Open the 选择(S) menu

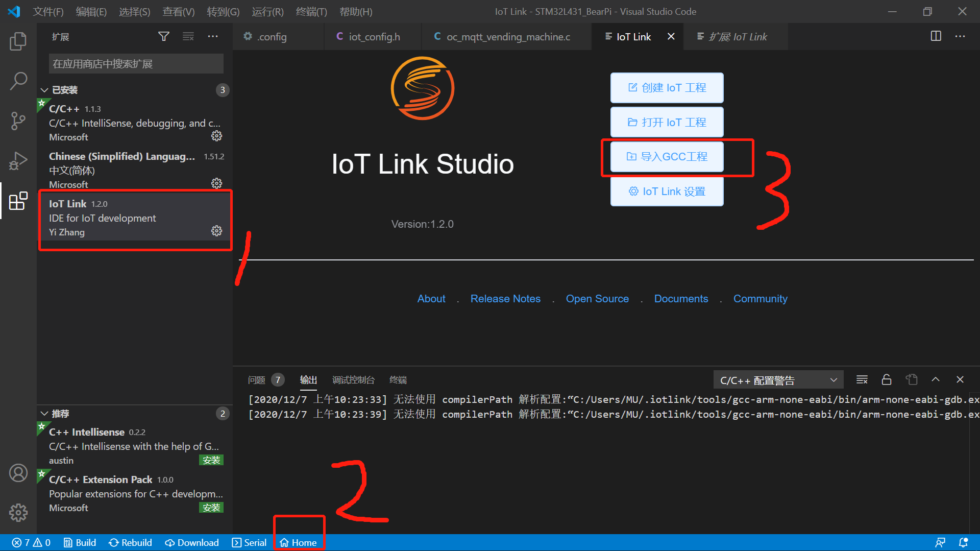pyautogui.click(x=135, y=11)
